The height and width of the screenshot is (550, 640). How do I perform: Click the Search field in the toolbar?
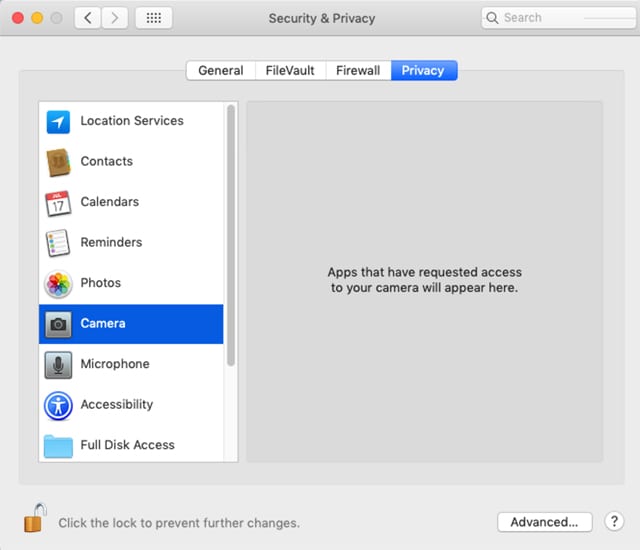[x=560, y=18]
